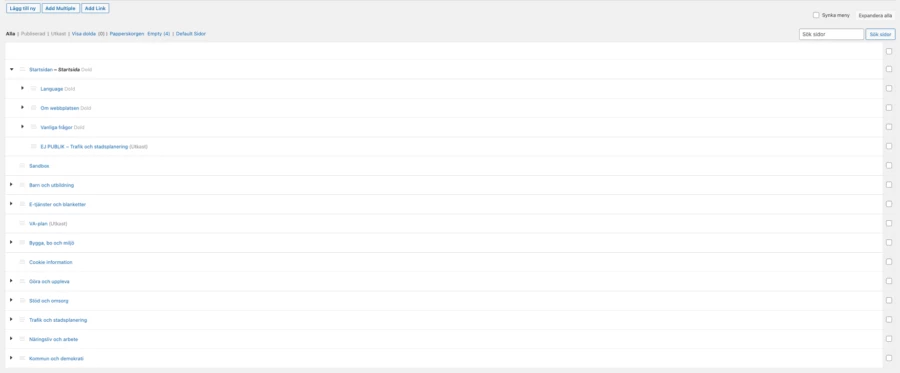
Task: Show Default Sidor filter view
Action: pyautogui.click(x=191, y=34)
